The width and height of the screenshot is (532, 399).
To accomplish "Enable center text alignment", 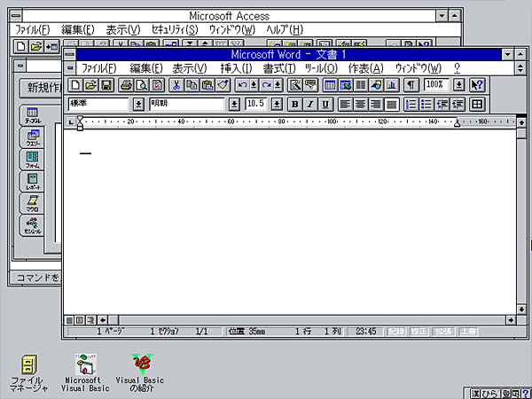I will pyautogui.click(x=361, y=105).
